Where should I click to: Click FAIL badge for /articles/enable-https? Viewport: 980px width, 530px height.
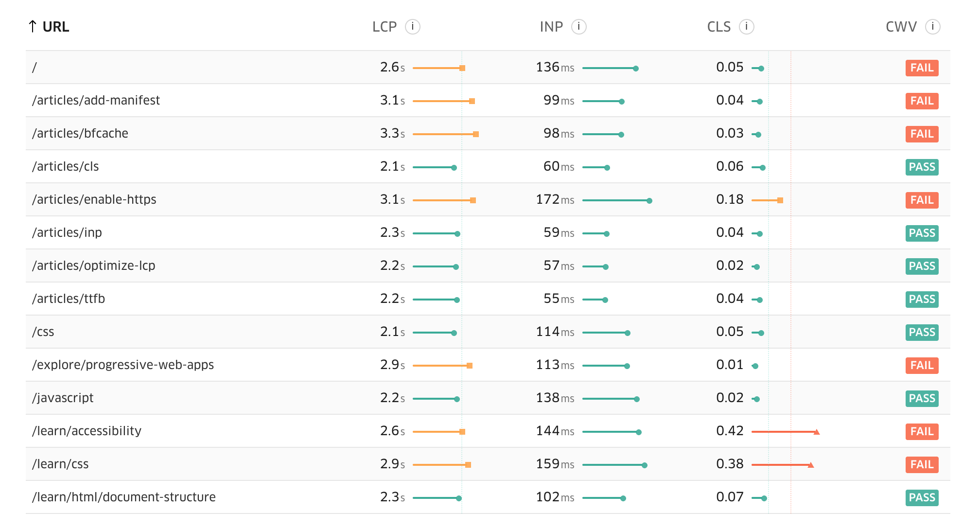922,200
